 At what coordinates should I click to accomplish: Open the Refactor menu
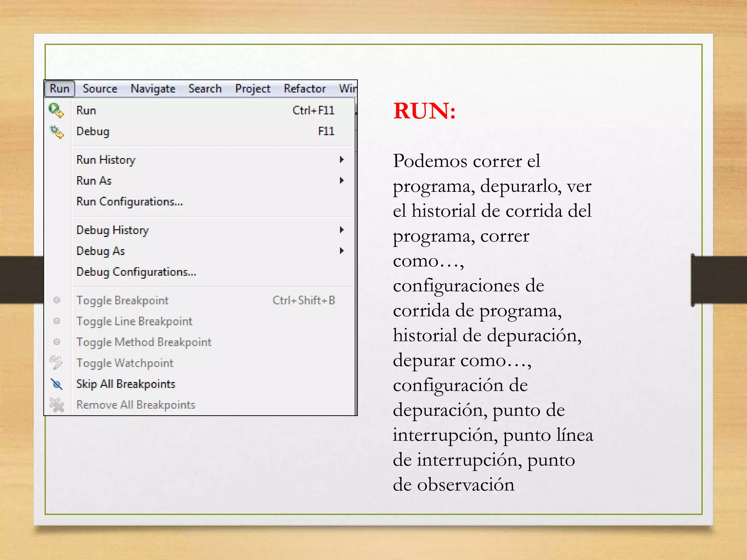[x=305, y=89]
